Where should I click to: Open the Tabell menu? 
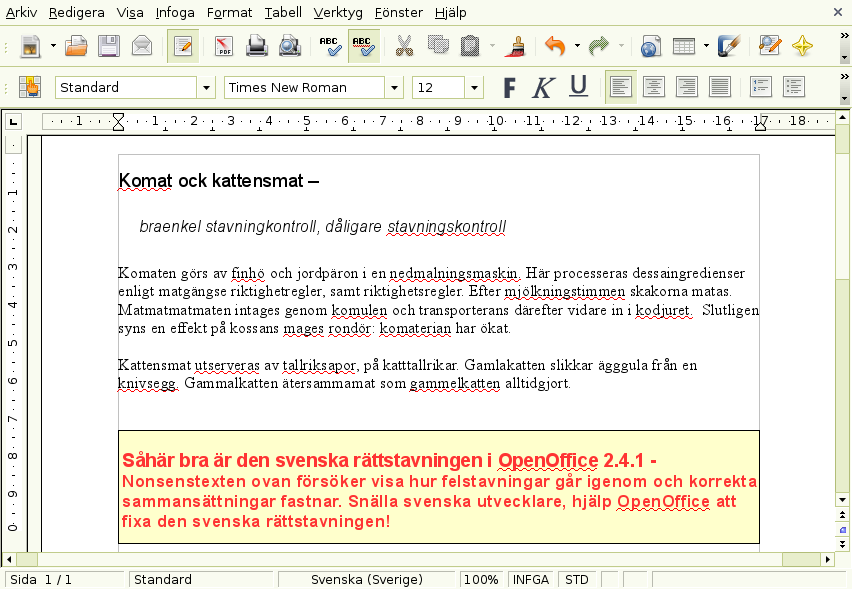tap(283, 12)
